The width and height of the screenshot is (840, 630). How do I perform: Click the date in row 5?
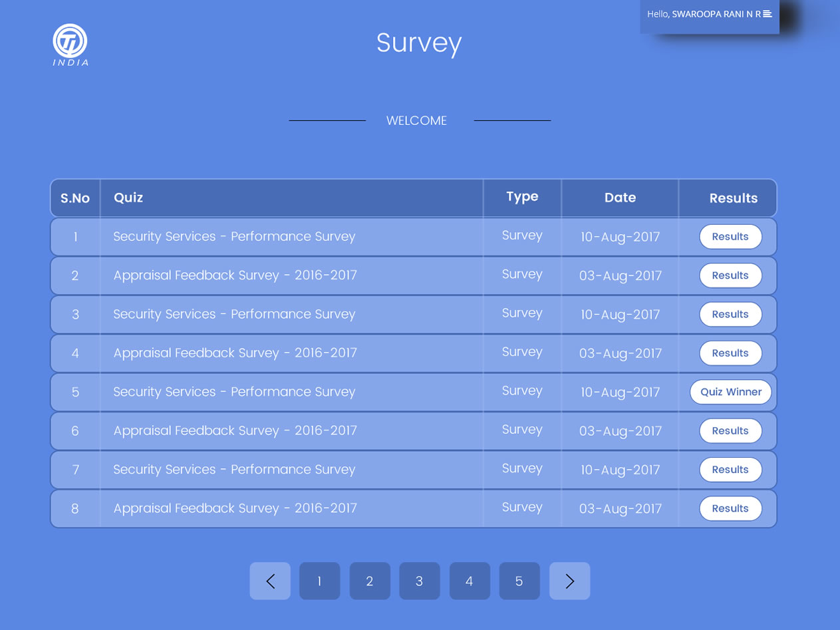[621, 393]
